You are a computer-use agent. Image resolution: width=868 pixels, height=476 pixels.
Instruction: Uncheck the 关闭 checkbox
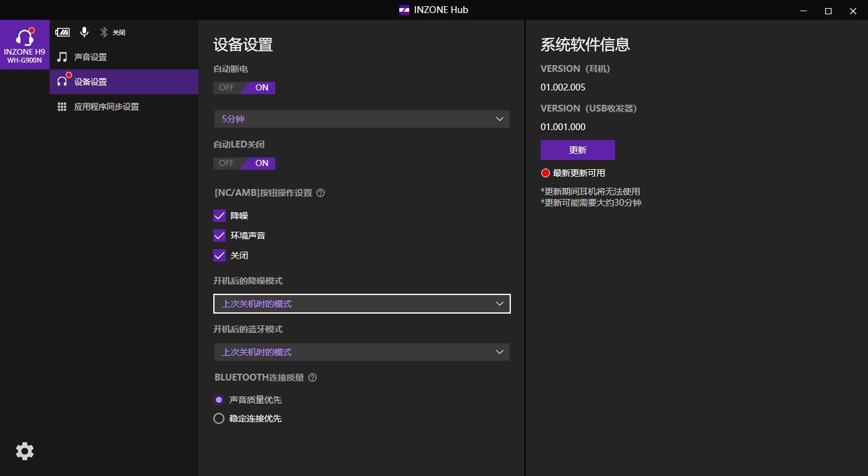pos(219,255)
